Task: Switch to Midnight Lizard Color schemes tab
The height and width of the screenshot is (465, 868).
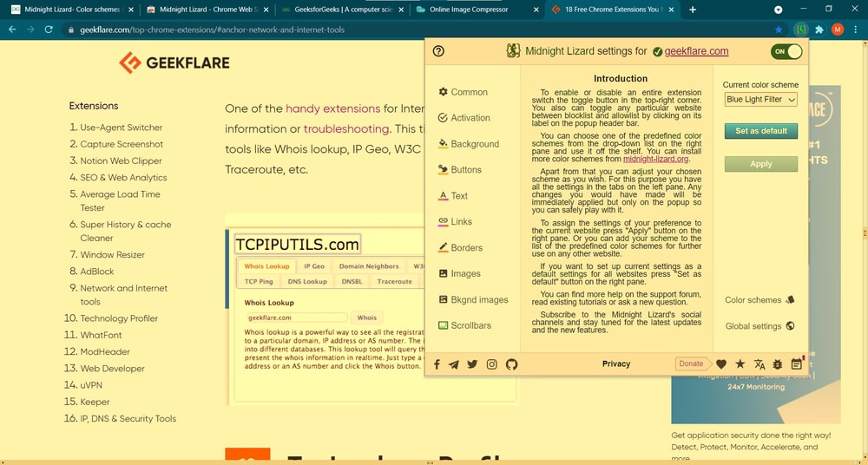Action: 72,10
